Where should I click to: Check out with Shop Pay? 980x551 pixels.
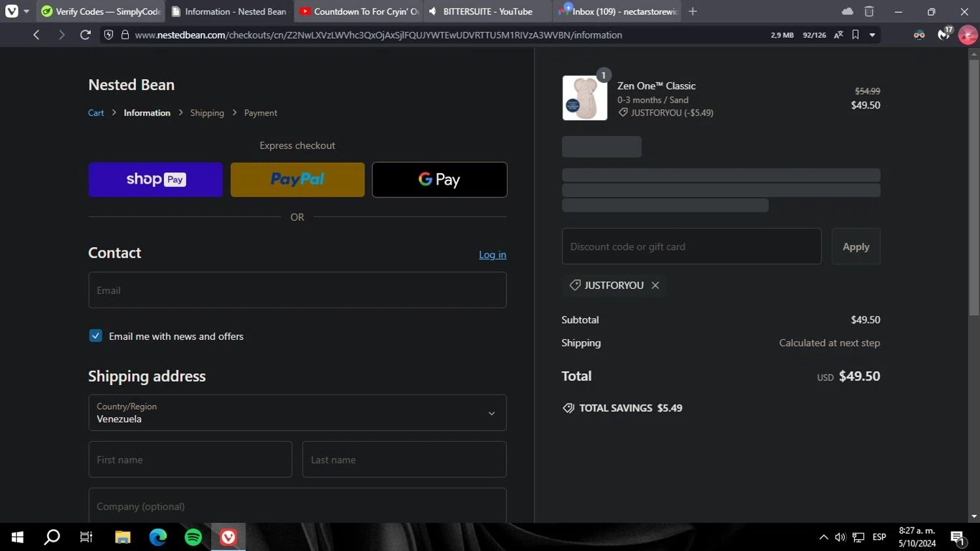[x=155, y=180]
